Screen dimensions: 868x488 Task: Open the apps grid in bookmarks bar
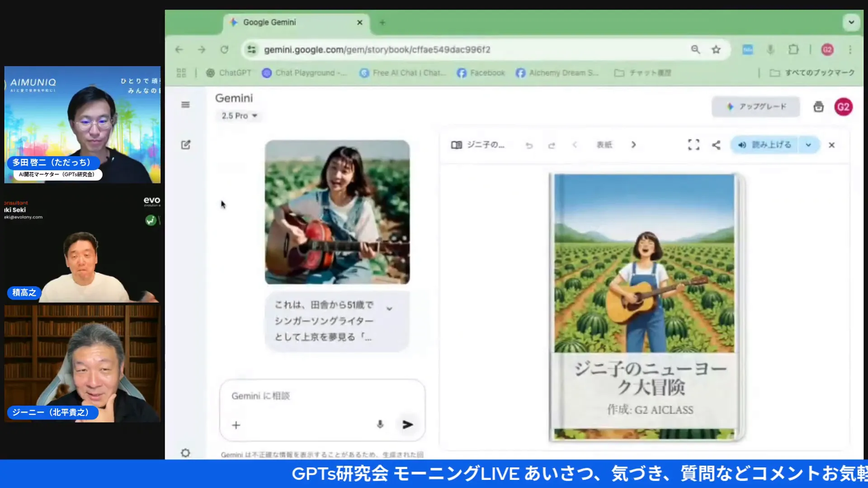click(x=181, y=73)
